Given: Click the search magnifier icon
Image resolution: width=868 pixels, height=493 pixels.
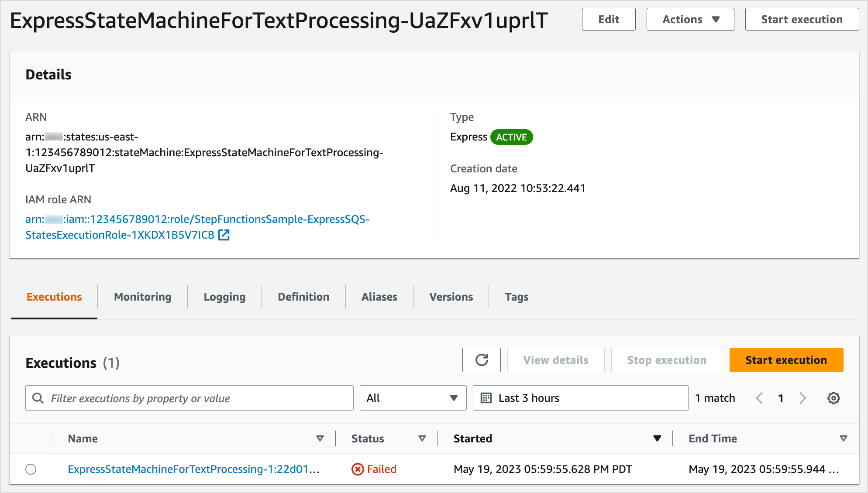Looking at the screenshot, I should click(38, 398).
